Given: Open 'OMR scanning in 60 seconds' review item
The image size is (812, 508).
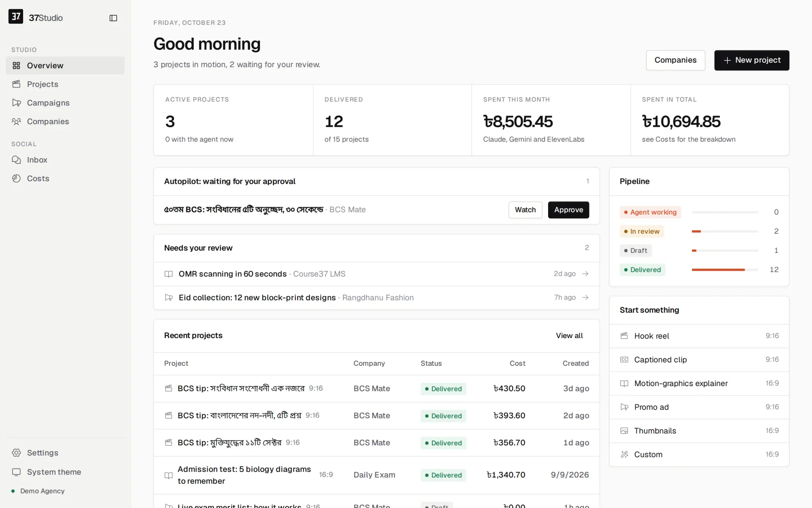Looking at the screenshot, I should pos(376,274).
